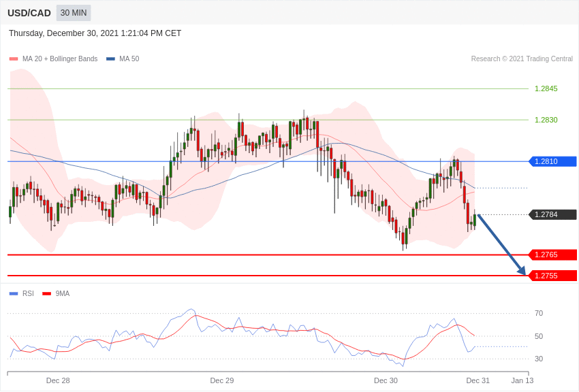This screenshot has height=392, width=579.
Task: Click the 'Dec 30' date axis label
Action: (x=386, y=380)
